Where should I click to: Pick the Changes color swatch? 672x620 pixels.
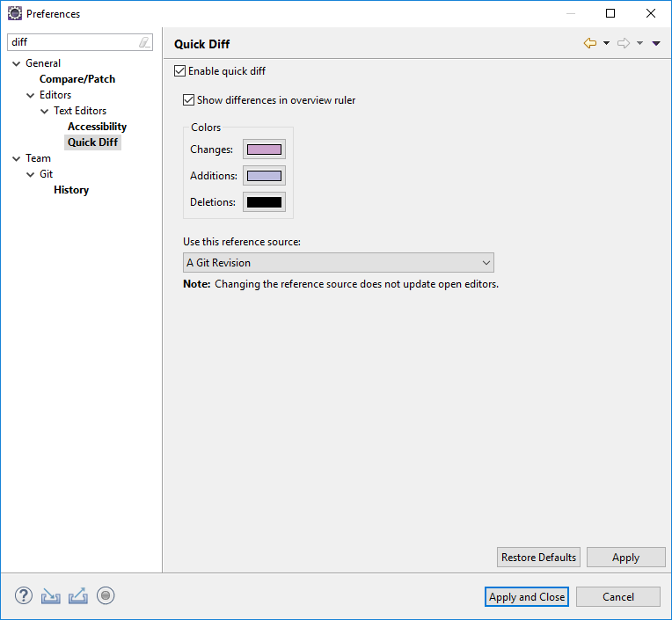coord(264,150)
